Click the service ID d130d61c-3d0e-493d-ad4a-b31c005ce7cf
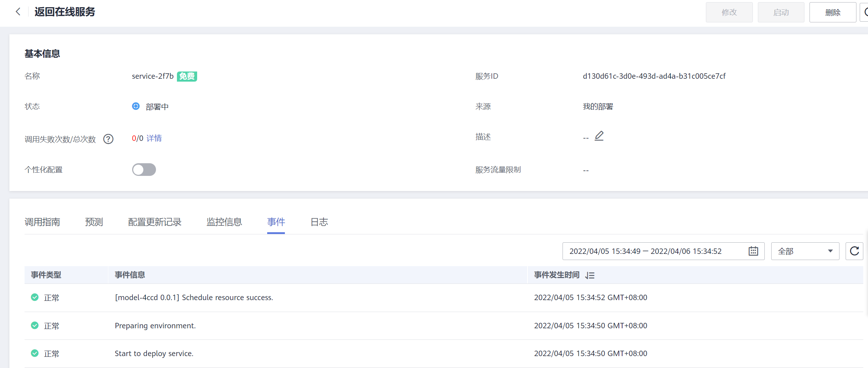 click(x=654, y=76)
